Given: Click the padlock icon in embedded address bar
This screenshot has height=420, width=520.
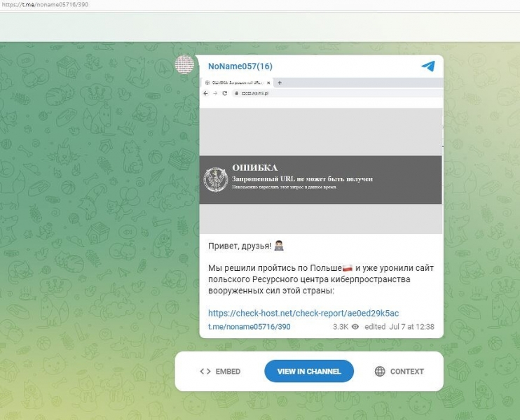Looking at the screenshot, I should coord(235,93).
